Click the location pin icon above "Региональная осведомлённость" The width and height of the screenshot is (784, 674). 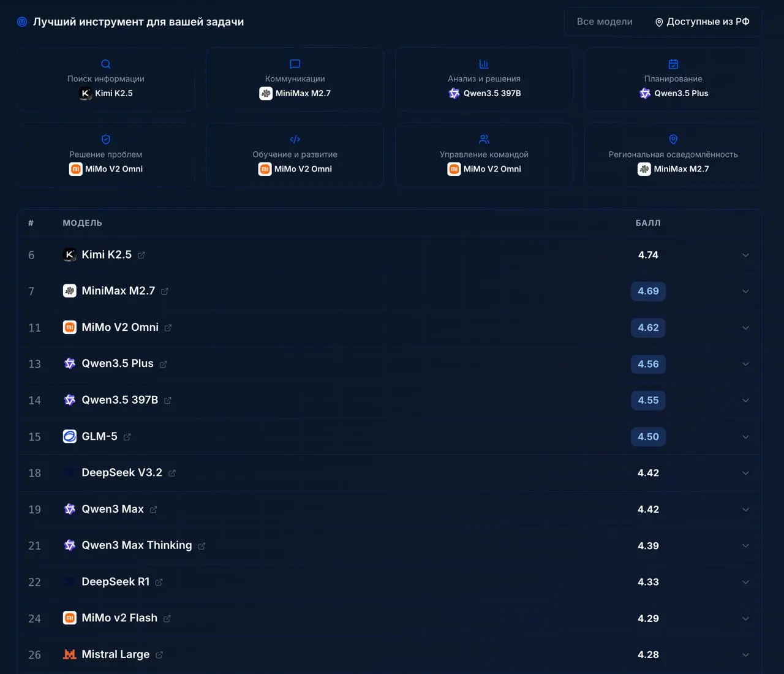tap(673, 140)
